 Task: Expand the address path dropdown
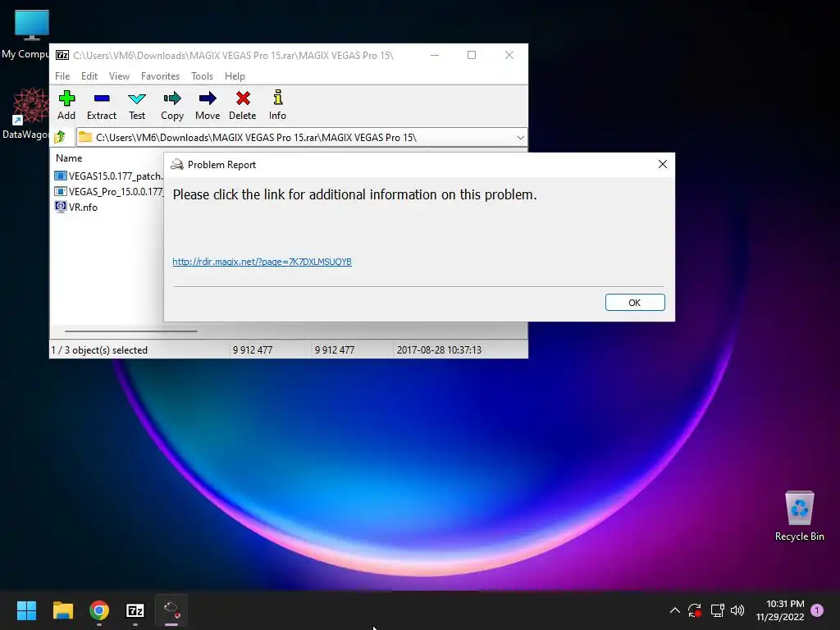(x=520, y=138)
